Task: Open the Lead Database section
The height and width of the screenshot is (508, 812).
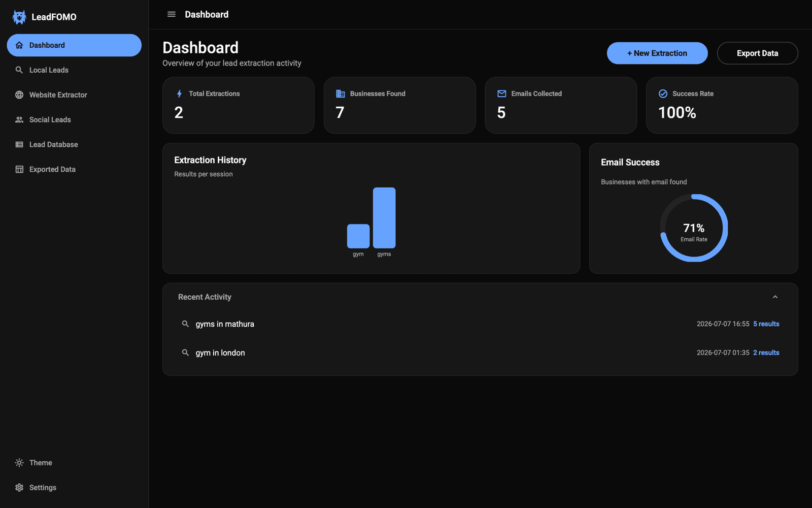Action: tap(74, 145)
